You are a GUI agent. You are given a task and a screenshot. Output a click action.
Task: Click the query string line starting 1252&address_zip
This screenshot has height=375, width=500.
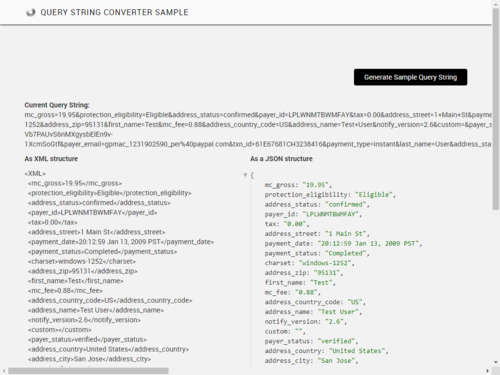(258, 125)
